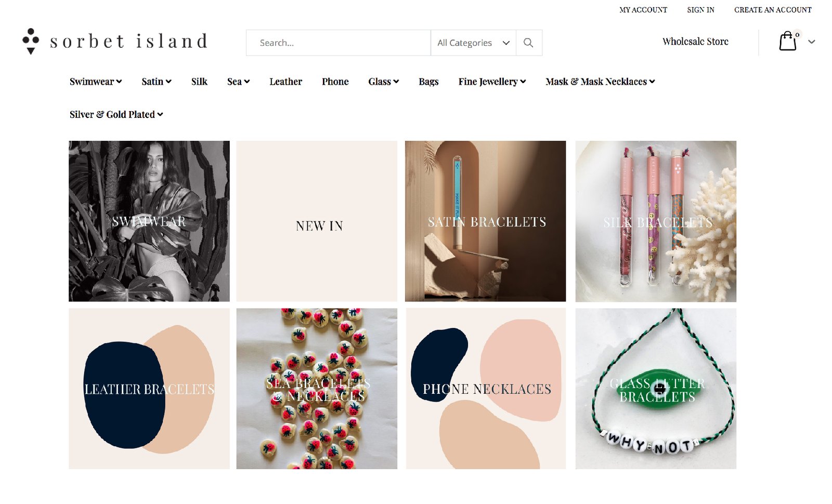Open the Glass Letter Bracelets tile
Viewport: 832px width, 504px height.
(x=656, y=389)
